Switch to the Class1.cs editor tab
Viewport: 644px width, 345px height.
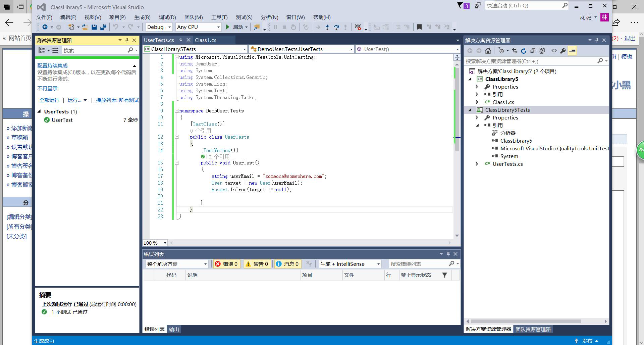(206, 40)
